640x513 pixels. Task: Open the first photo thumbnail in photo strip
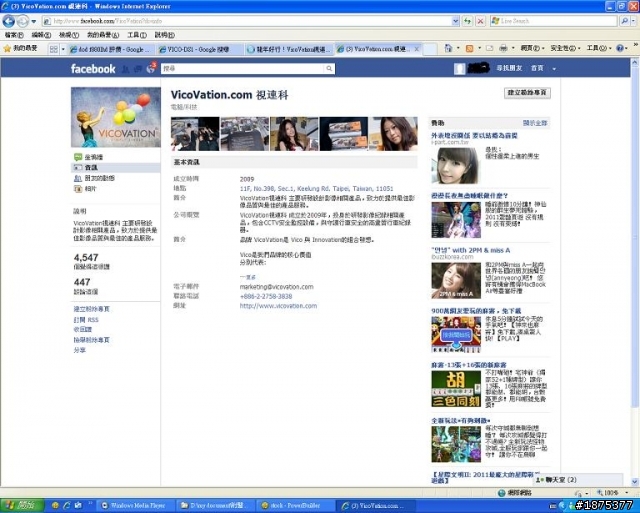(x=195, y=134)
